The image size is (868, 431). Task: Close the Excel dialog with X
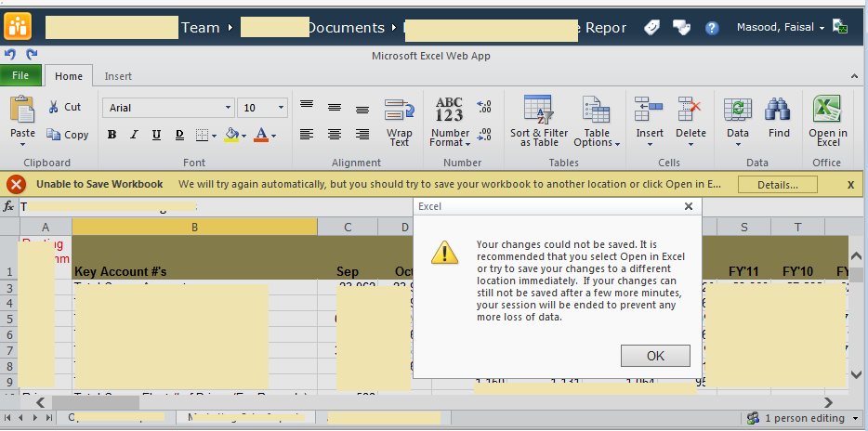[688, 206]
